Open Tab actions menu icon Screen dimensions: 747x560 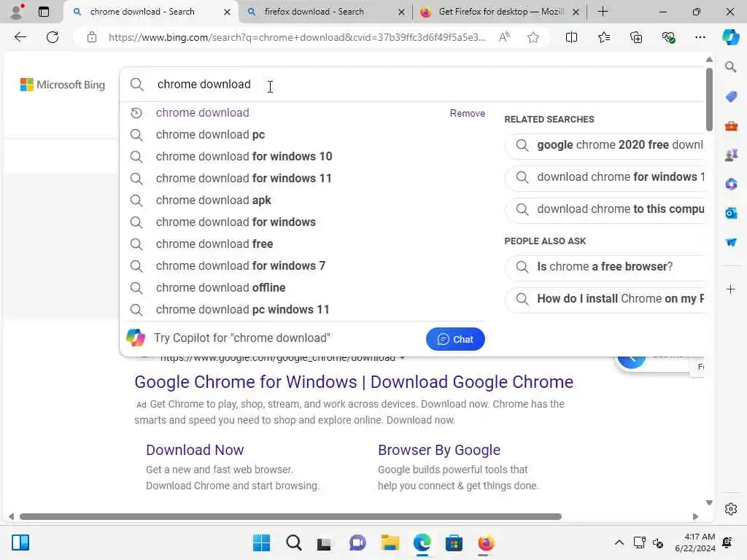click(43, 12)
